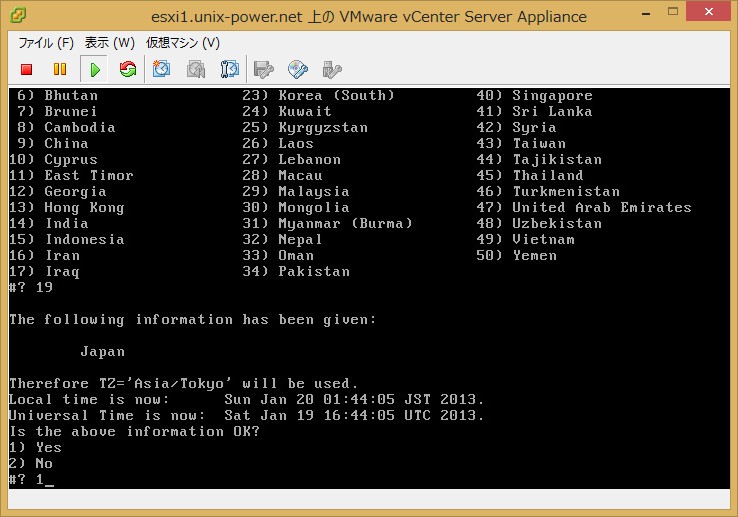Click '23) Korea (South)' entry
Viewport: 738px width, 517px height.
pyautogui.click(x=318, y=95)
